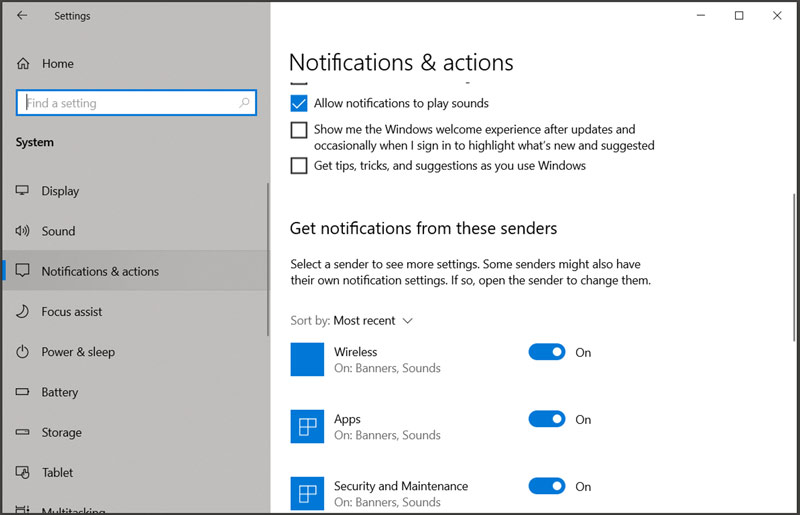The height and width of the screenshot is (515, 800).
Task: Click the Home house icon
Action: coord(23,64)
